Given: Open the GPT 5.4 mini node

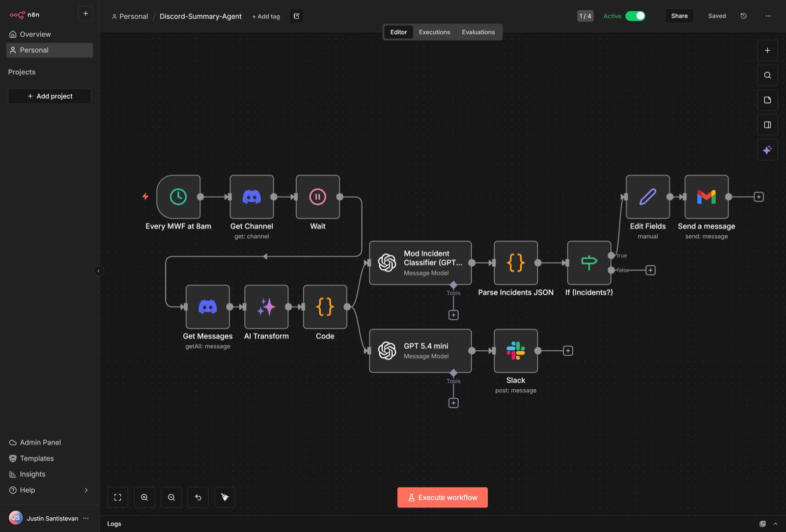Looking at the screenshot, I should click(421, 351).
